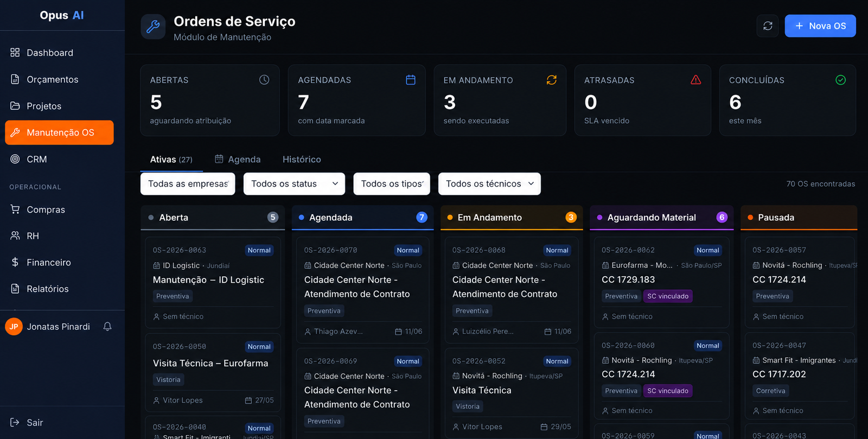868x439 pixels.
Task: Click the Nova OS button
Action: [820, 26]
